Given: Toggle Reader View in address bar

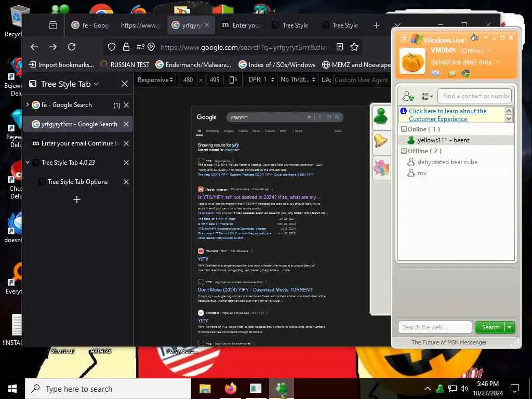Looking at the screenshot, I should (340, 47).
